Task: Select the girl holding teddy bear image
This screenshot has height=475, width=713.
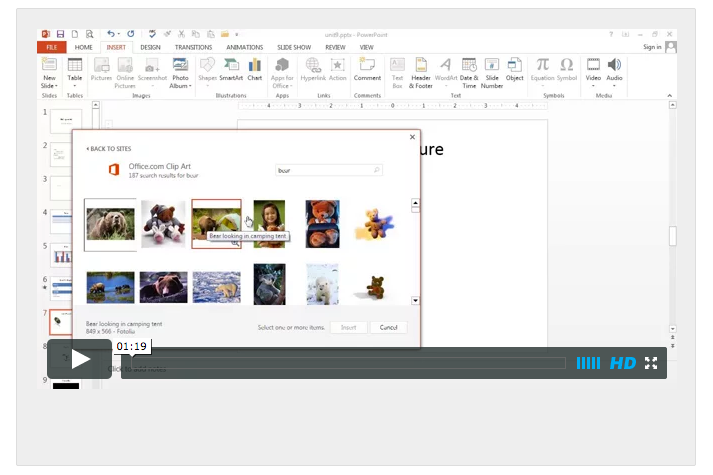Action: tap(269, 224)
